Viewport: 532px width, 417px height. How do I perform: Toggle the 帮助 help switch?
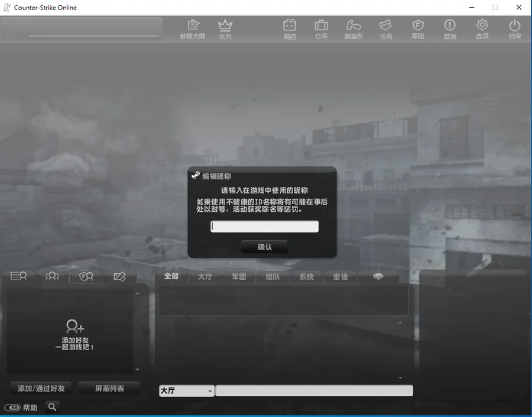click(x=12, y=408)
